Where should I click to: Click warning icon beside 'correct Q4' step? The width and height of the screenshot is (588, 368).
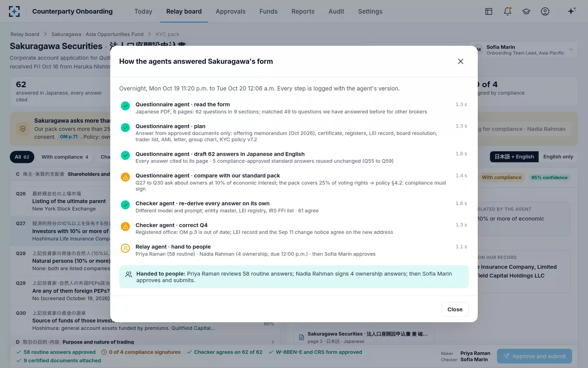(125, 227)
